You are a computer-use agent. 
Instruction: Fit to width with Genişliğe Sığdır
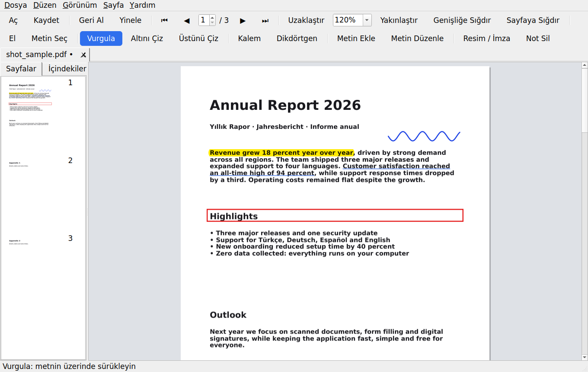click(x=462, y=20)
